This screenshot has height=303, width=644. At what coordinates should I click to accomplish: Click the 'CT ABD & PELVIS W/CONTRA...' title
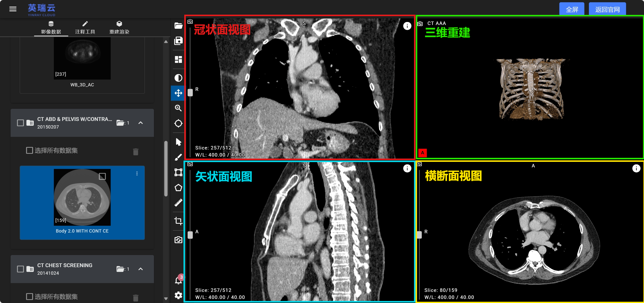(75, 119)
